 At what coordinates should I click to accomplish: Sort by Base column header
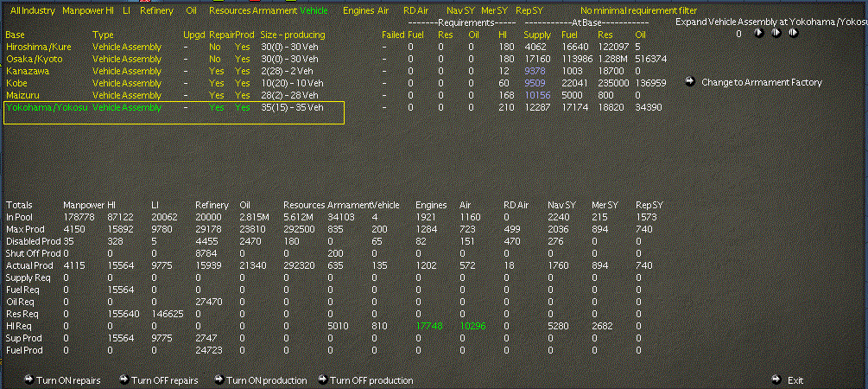point(15,35)
